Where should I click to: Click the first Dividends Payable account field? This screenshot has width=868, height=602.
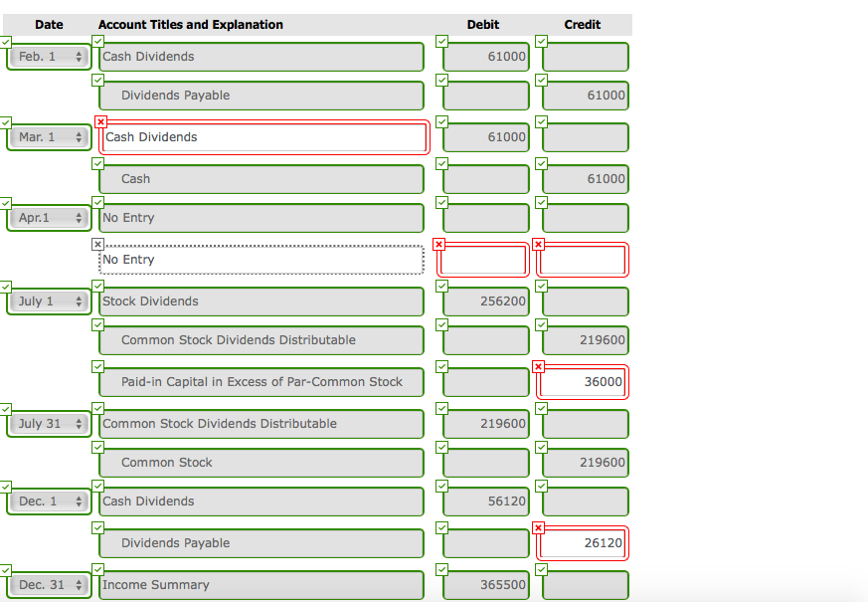(x=261, y=96)
